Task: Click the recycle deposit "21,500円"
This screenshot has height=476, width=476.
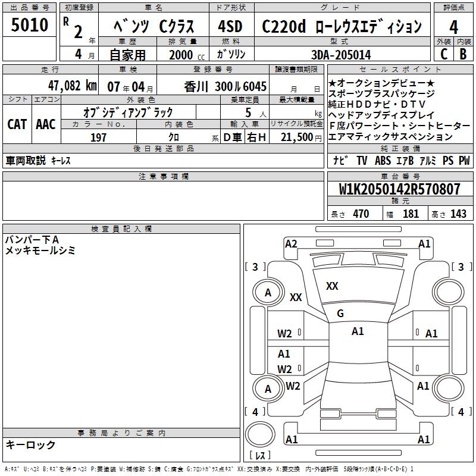Action: coord(301,137)
